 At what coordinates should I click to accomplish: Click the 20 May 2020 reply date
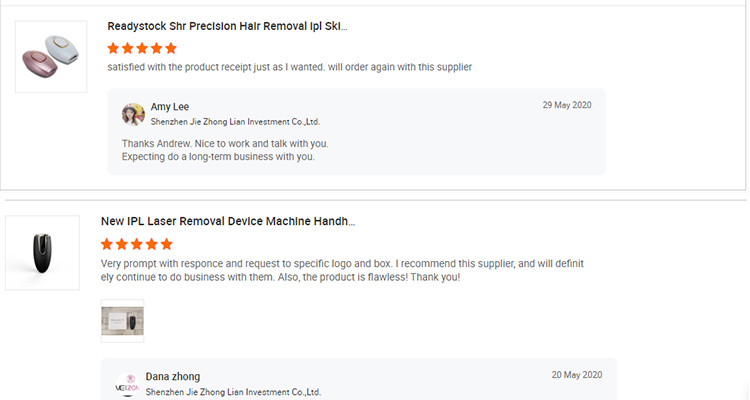click(x=576, y=375)
